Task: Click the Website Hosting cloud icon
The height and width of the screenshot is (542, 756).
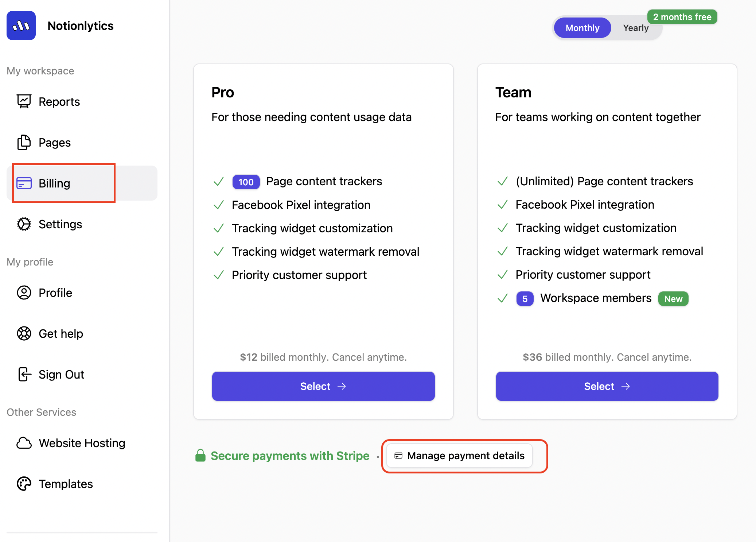Action: (24, 443)
